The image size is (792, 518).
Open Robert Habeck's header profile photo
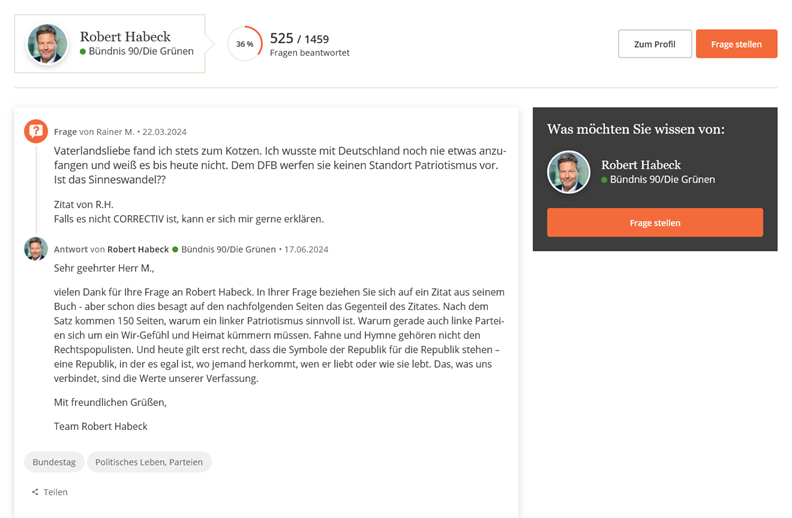[47, 44]
